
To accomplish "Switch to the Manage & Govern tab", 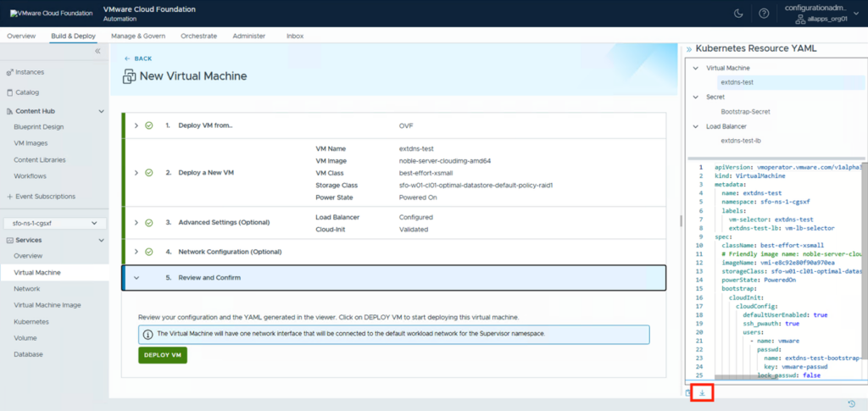I will point(137,36).
